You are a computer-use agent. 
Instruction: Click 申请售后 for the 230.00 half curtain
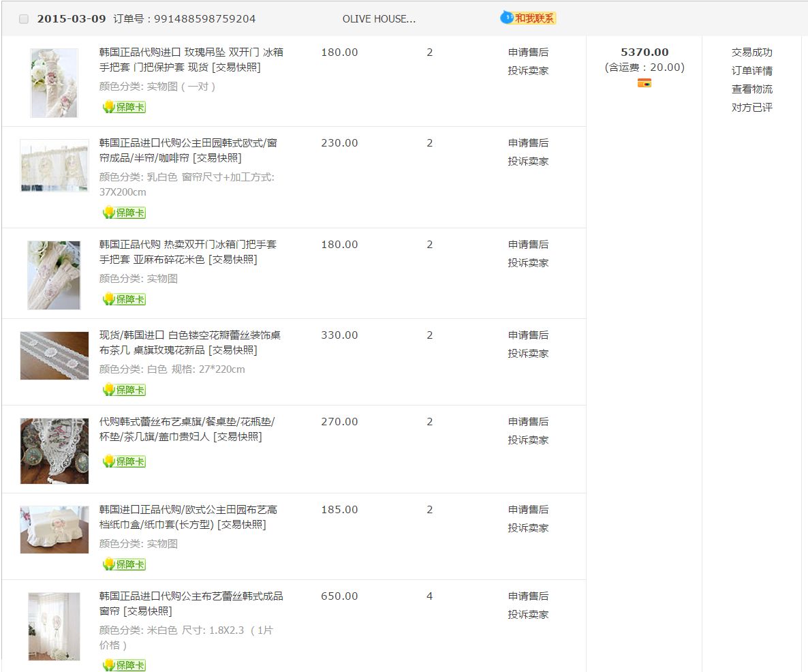click(x=528, y=143)
